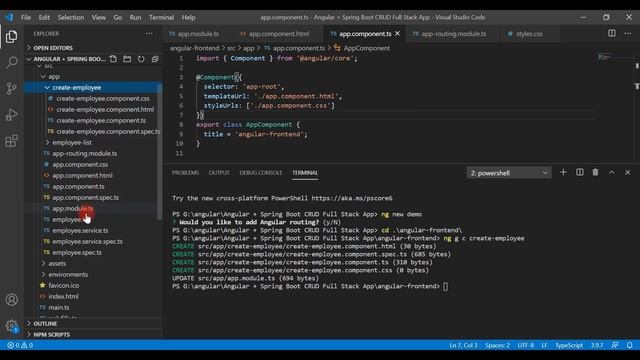Switch to the app.component.html editor tab
The width and height of the screenshot is (640, 360).
coord(278,34)
